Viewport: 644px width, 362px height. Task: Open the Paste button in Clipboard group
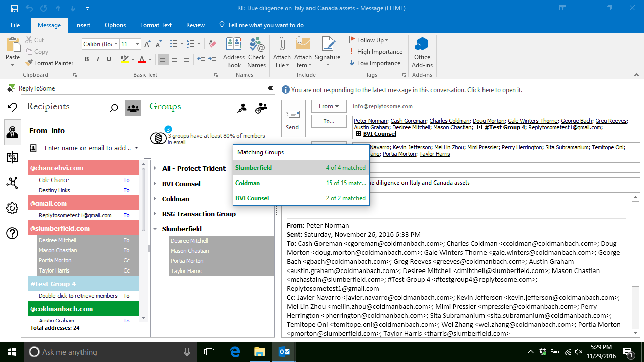click(x=13, y=52)
